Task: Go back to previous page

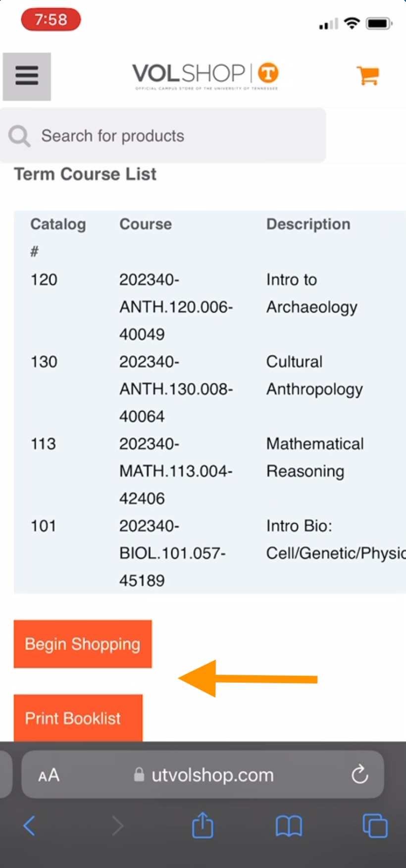Action: pyautogui.click(x=30, y=826)
